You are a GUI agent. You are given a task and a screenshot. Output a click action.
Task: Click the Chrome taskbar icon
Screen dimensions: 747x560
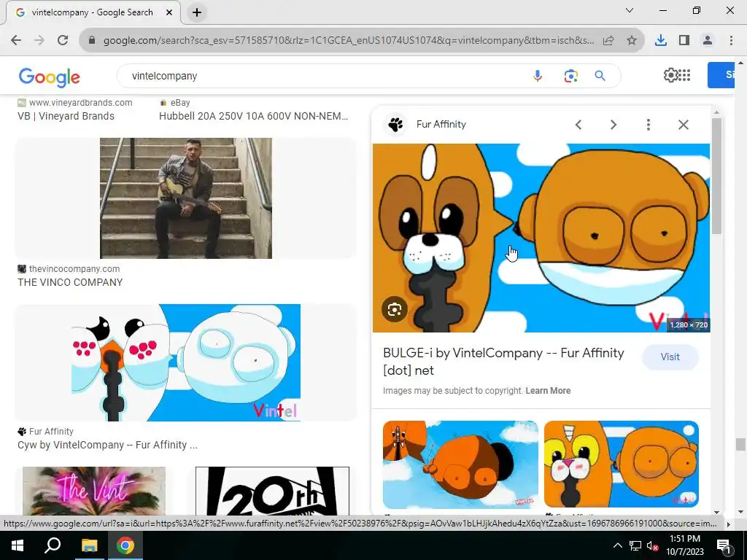(x=125, y=545)
